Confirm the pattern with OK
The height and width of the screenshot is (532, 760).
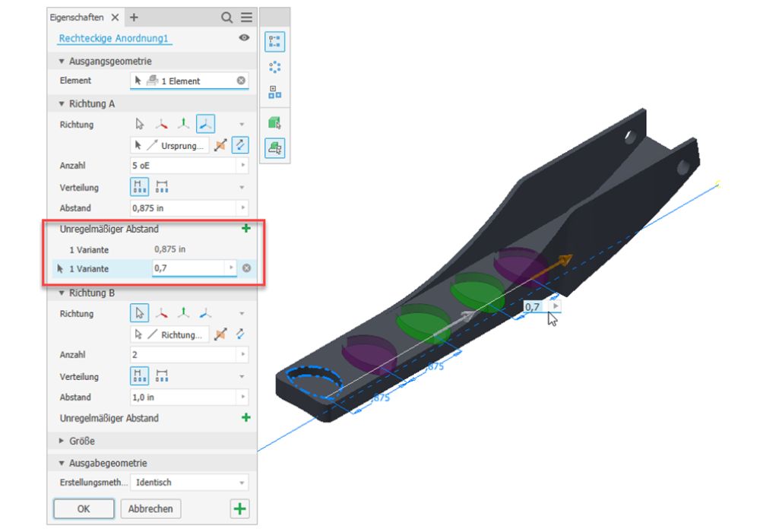(84, 508)
